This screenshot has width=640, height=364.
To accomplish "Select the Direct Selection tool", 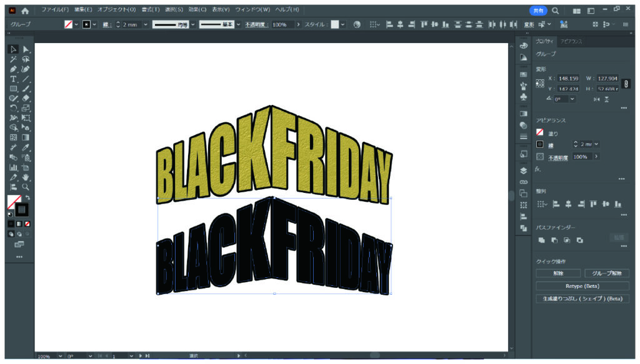I will tap(26, 49).
